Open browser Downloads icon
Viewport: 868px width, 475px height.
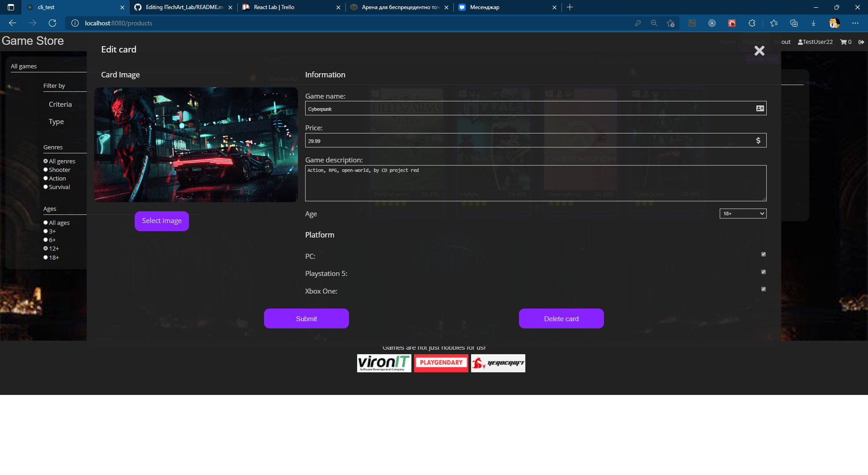tap(814, 23)
